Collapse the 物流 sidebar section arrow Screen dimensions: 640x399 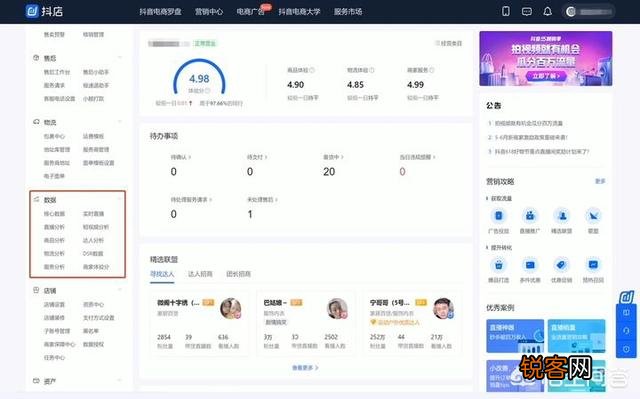(120, 122)
